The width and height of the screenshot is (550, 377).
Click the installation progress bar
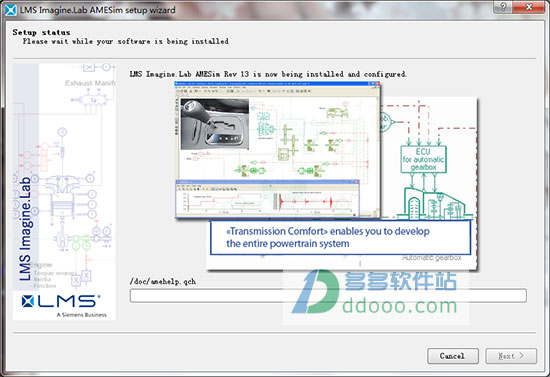(328, 296)
